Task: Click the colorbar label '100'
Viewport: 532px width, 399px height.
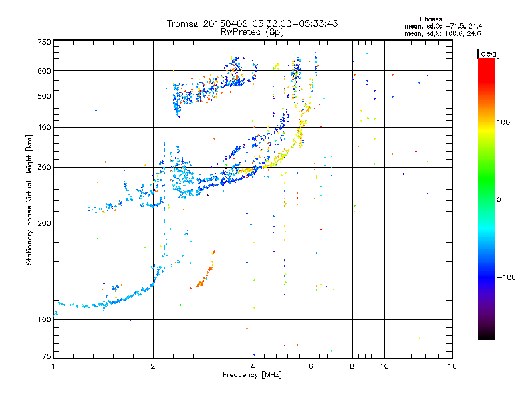Action: (x=503, y=122)
